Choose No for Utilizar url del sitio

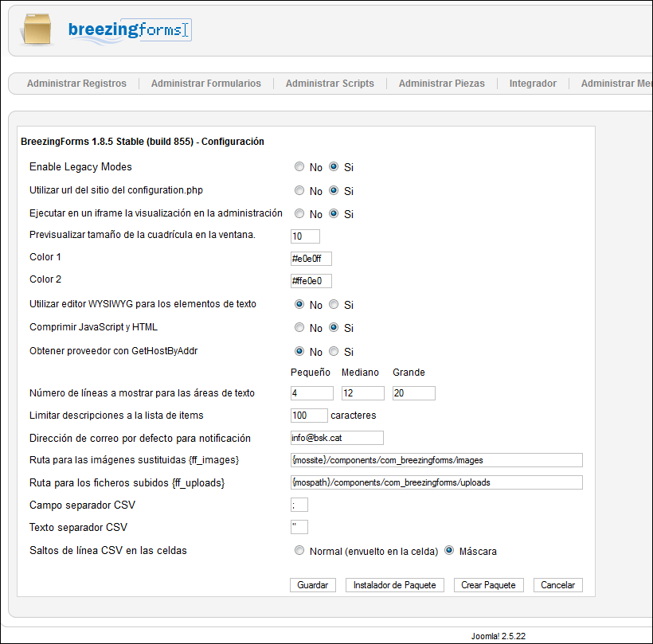tap(299, 191)
